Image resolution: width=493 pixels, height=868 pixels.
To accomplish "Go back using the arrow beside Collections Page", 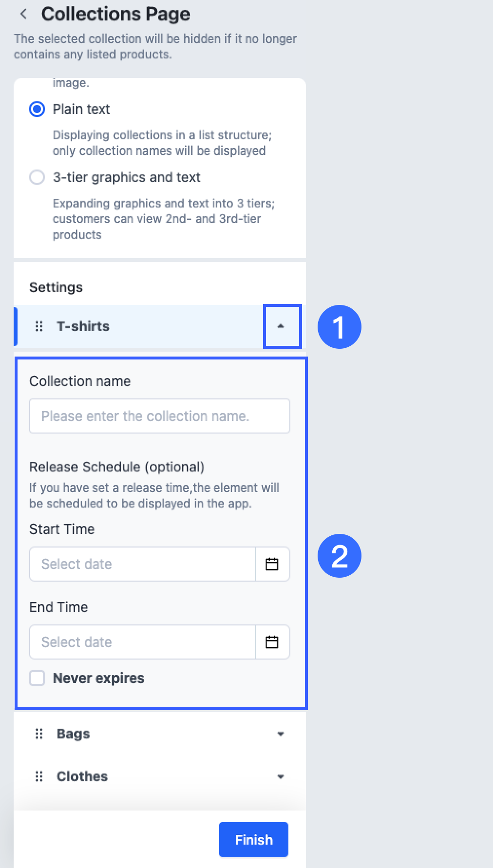I will [23, 14].
